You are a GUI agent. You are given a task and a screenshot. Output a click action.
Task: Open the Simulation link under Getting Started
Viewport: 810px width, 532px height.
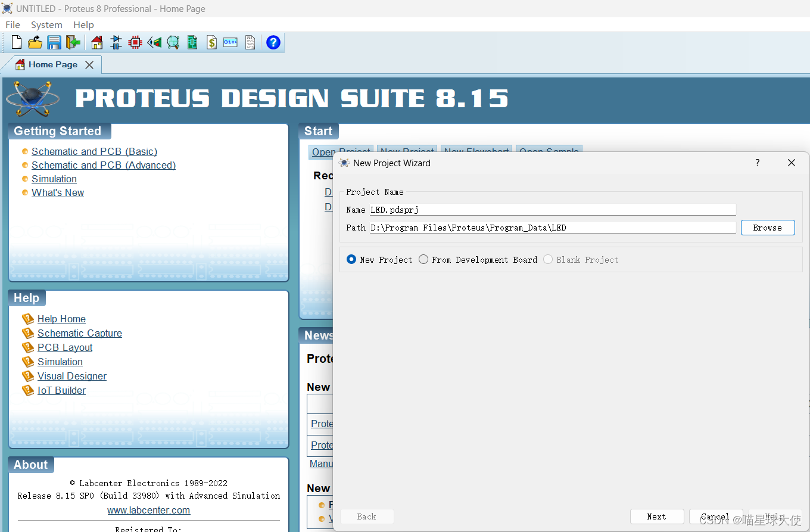pos(54,179)
